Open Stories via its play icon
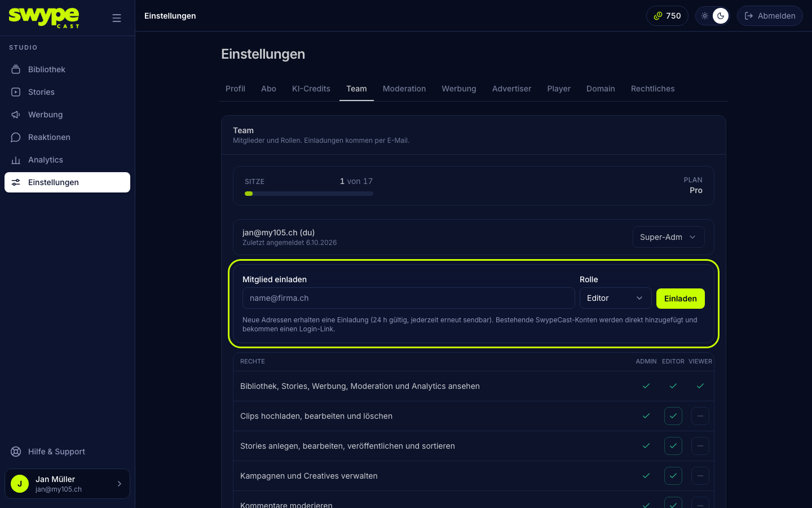The width and height of the screenshot is (812, 508). [x=16, y=92]
